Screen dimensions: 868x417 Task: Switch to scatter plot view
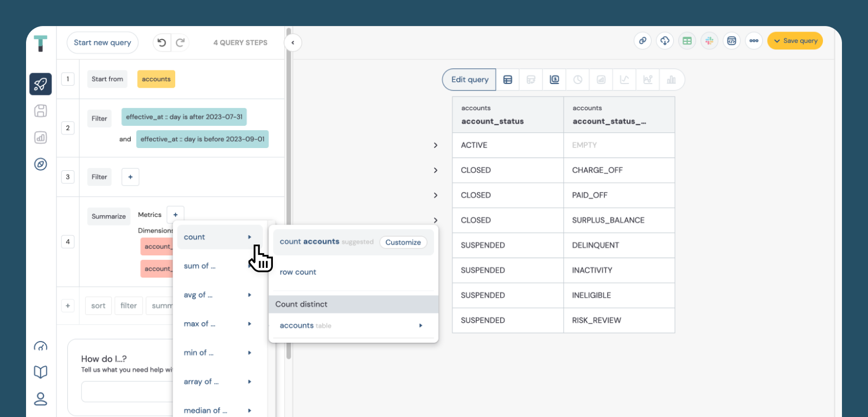[648, 80]
